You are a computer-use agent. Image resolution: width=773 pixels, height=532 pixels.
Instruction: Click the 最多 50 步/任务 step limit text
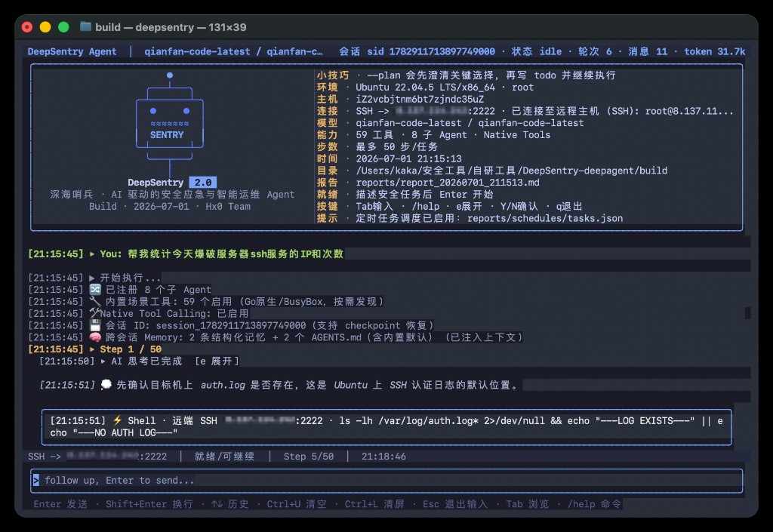(x=397, y=147)
